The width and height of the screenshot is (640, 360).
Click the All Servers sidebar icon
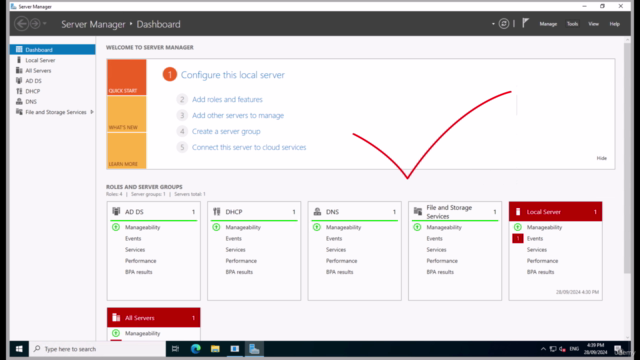pyautogui.click(x=19, y=70)
